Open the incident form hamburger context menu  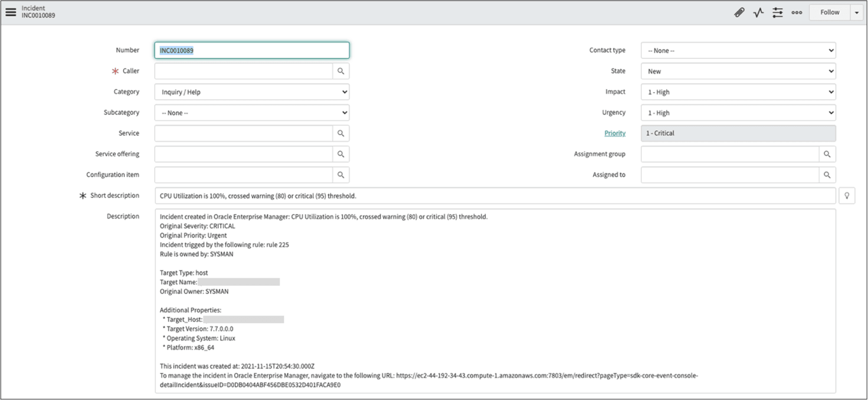point(11,12)
